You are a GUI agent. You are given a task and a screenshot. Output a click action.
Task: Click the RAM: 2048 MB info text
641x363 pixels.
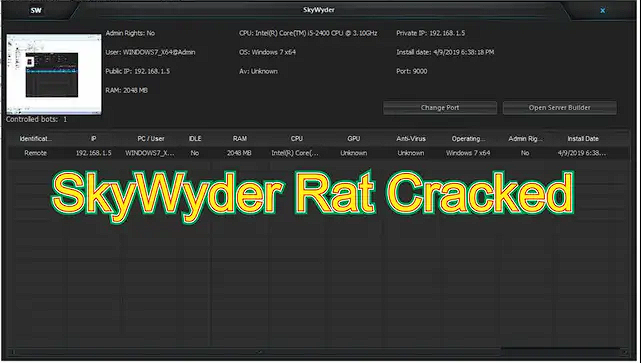pos(126,90)
